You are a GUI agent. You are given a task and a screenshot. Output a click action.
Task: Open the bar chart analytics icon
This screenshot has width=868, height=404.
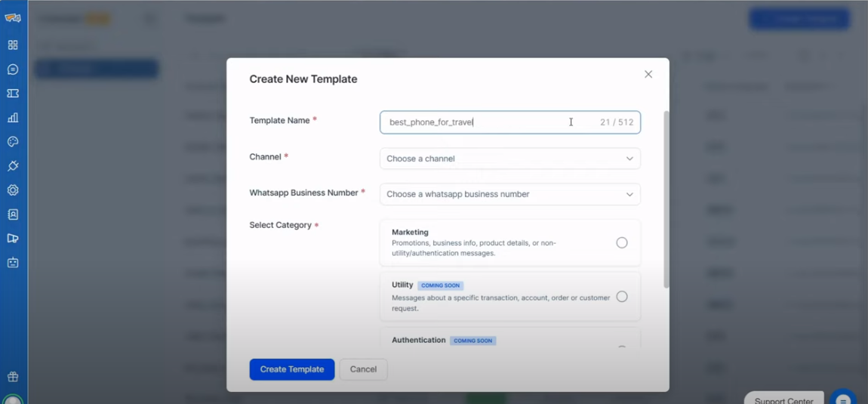coord(13,118)
